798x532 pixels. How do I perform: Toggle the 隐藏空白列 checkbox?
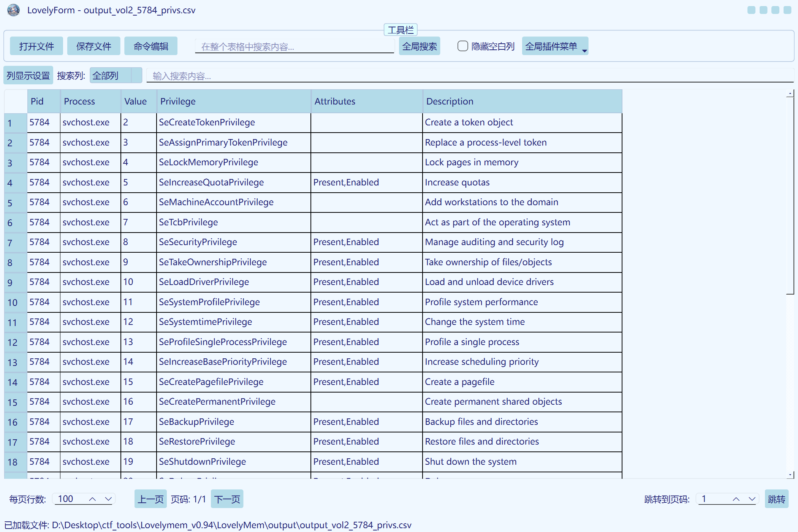pyautogui.click(x=462, y=46)
